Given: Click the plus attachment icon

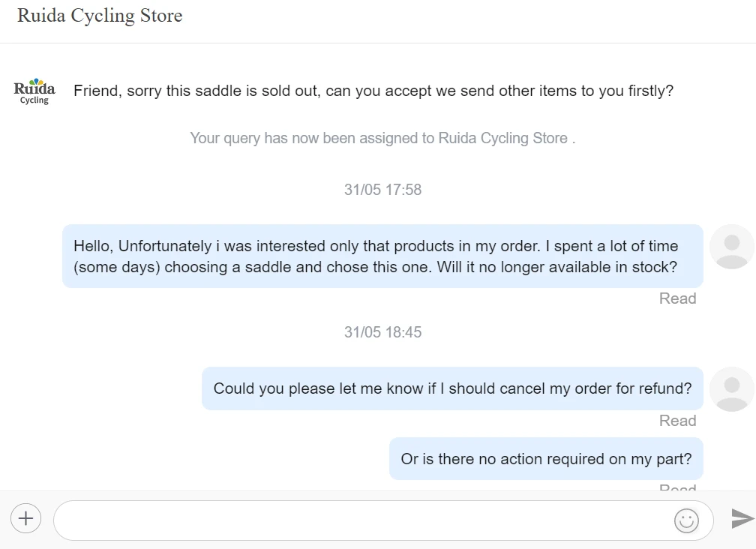Looking at the screenshot, I should pos(25,517).
